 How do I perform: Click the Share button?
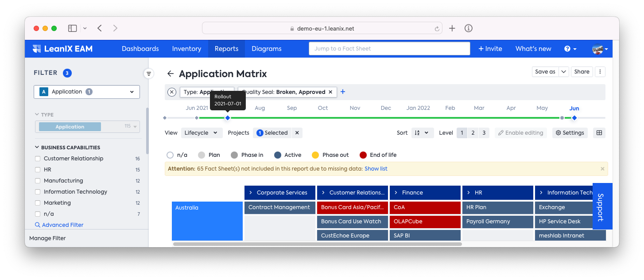click(582, 72)
